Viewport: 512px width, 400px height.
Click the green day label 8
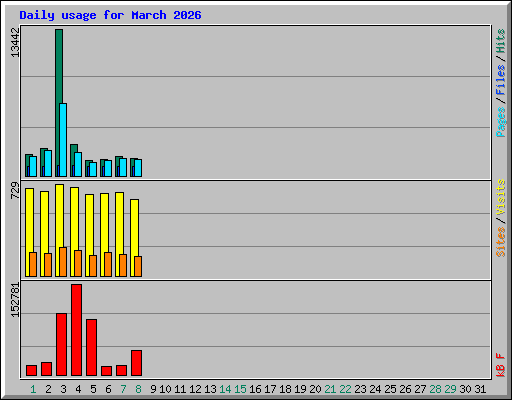click(x=138, y=389)
